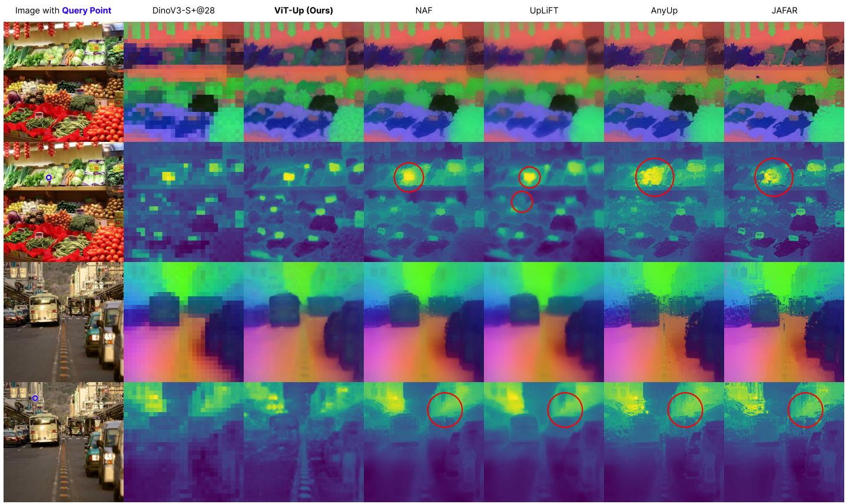Open AnyUp market PCA feature map
Image resolution: width=846 pixels, height=504 pixels.
tap(664, 82)
